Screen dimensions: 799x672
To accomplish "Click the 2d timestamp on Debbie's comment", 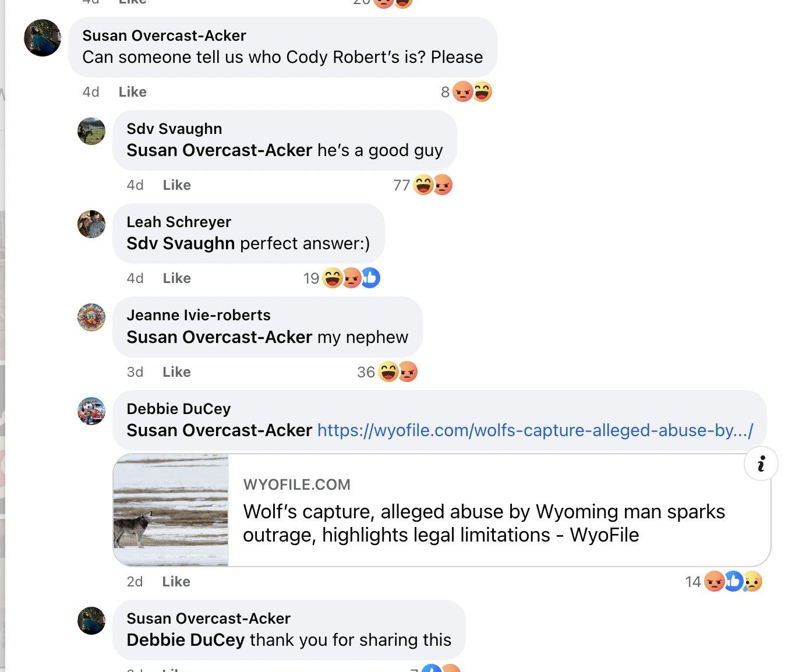I will coord(135,582).
